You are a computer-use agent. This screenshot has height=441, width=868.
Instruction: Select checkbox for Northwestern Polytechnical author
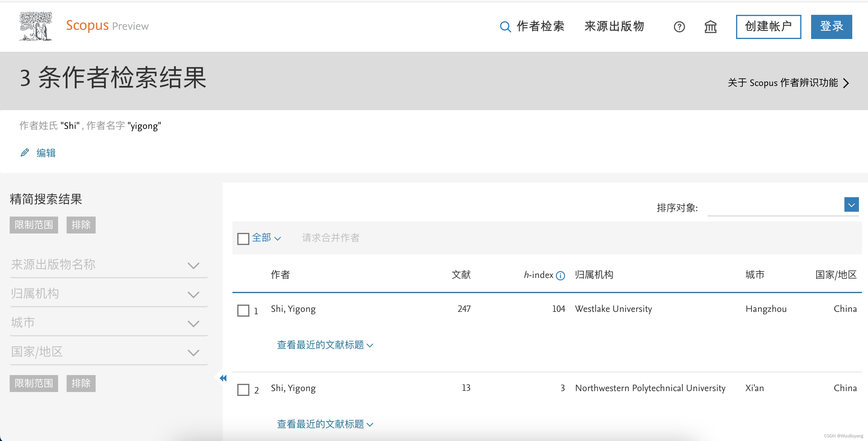pyautogui.click(x=243, y=390)
